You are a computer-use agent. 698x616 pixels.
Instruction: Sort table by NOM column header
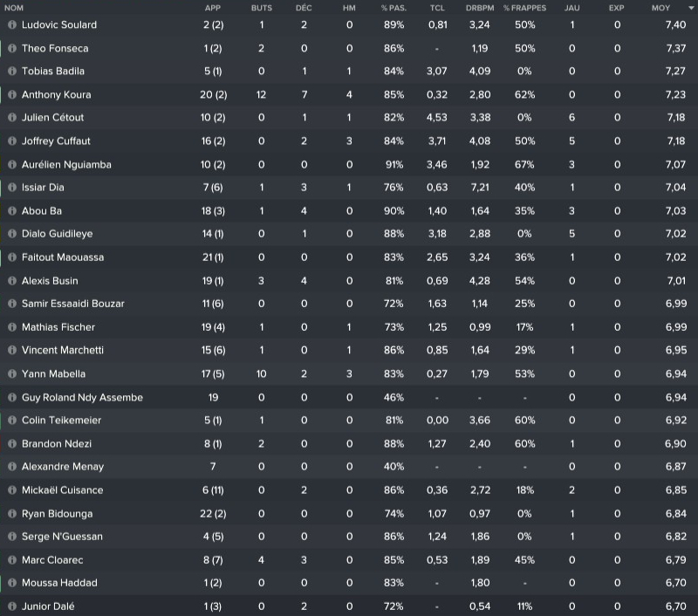(x=14, y=8)
